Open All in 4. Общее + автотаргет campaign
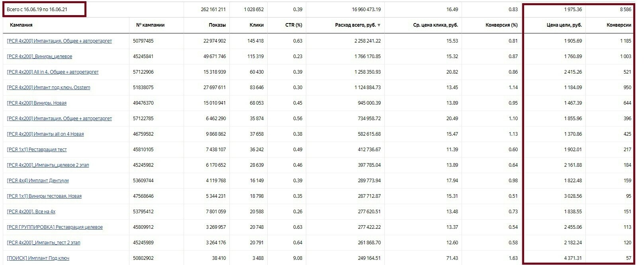The height and width of the screenshot is (265, 644). click(53, 72)
